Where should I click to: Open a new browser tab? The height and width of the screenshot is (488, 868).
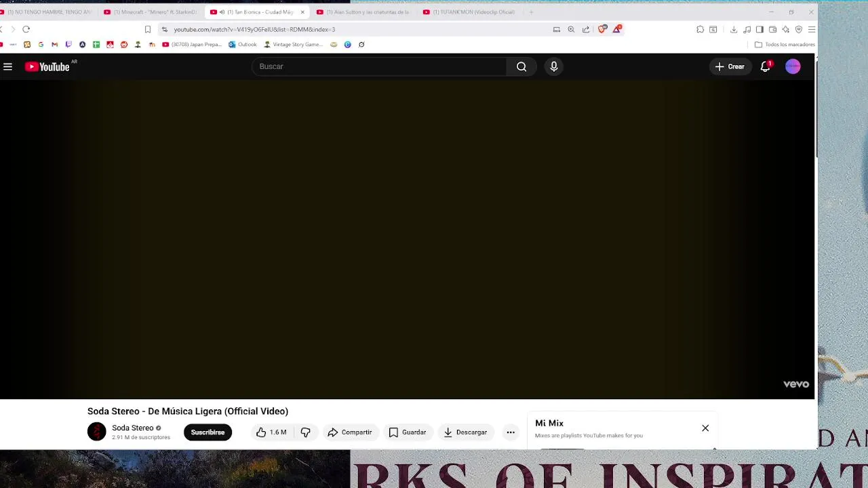(x=531, y=12)
